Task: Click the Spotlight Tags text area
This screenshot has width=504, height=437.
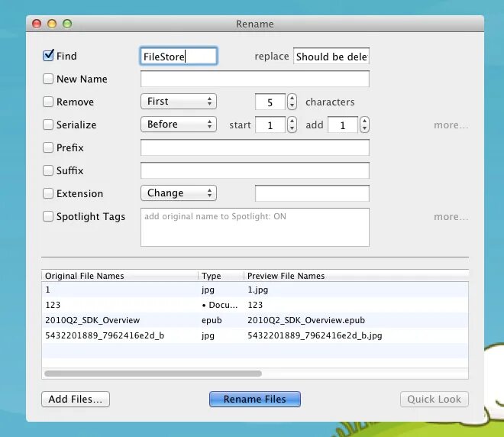Action: (x=255, y=228)
